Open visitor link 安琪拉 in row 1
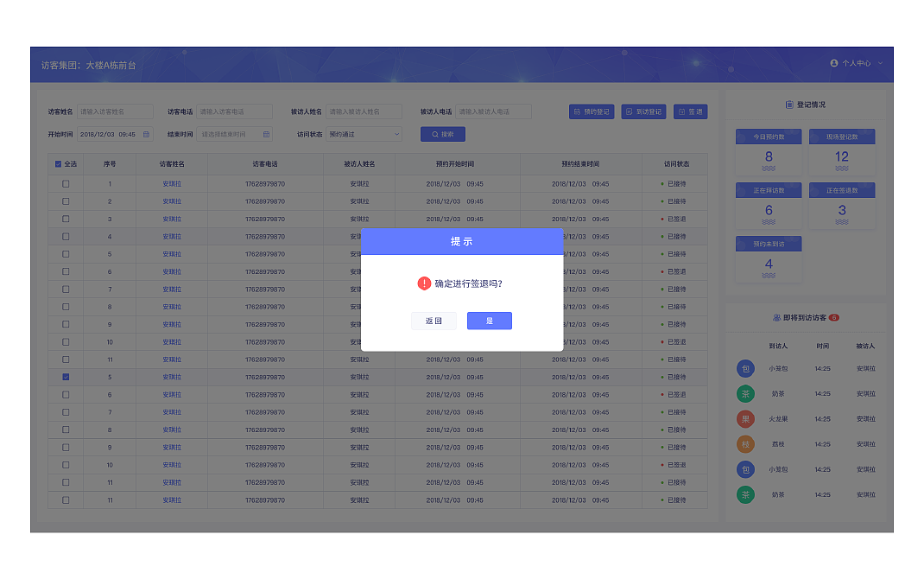Screen dimensions: 924x579 (x=172, y=184)
